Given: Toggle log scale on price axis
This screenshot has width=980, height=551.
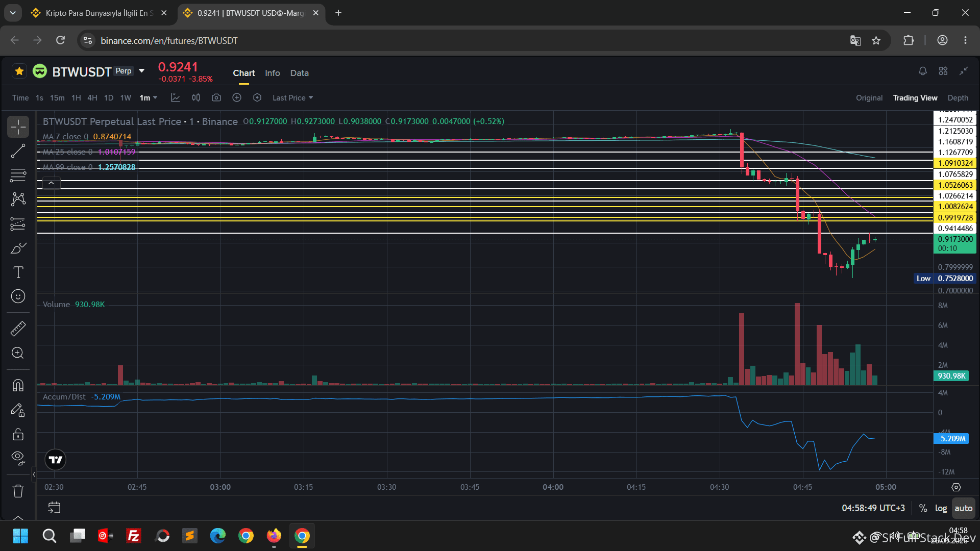Looking at the screenshot, I should 941,508.
